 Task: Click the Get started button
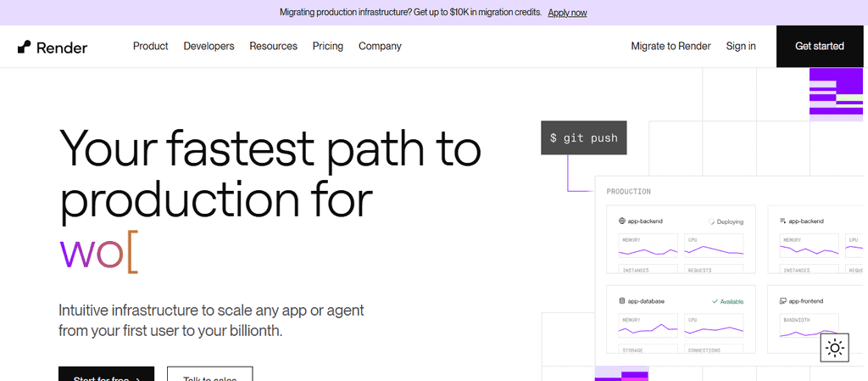point(820,47)
